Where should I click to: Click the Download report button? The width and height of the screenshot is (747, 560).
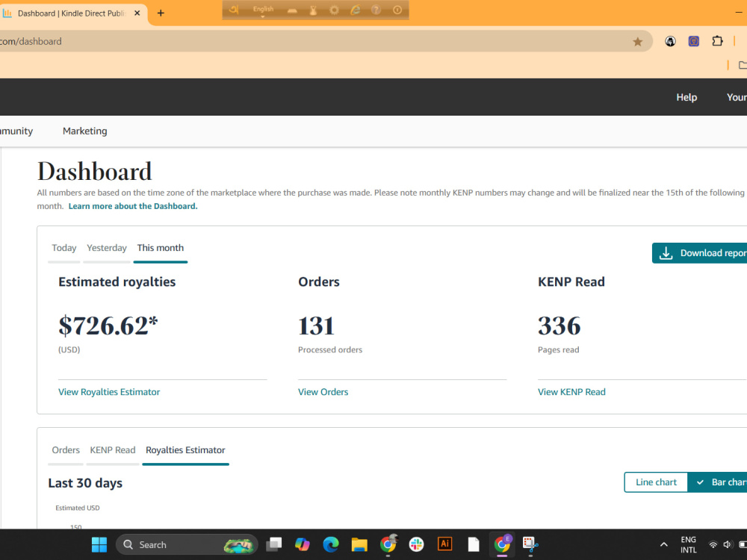click(699, 253)
